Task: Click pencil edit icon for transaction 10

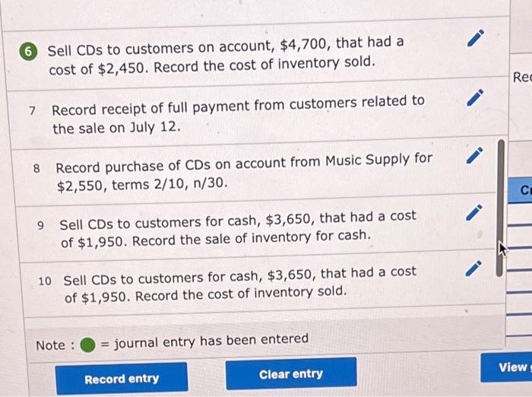Action: pyautogui.click(x=473, y=268)
